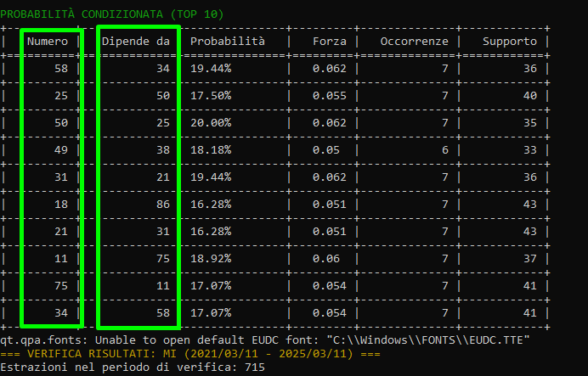Select the probability value 18.92%
Screen dimensions: 588x376
tap(211, 258)
